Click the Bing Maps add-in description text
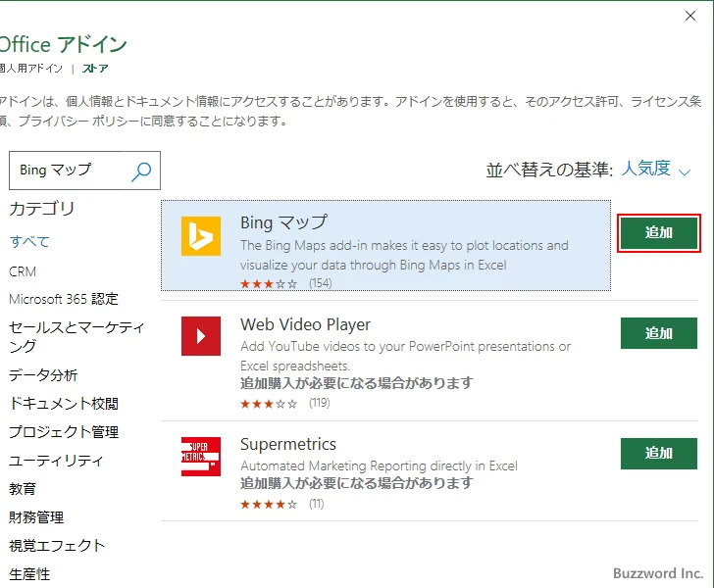The image size is (714, 588). coord(404,256)
